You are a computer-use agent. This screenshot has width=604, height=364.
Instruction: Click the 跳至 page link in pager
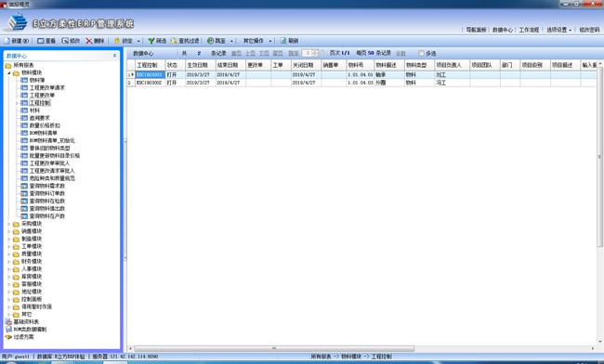[x=294, y=53]
